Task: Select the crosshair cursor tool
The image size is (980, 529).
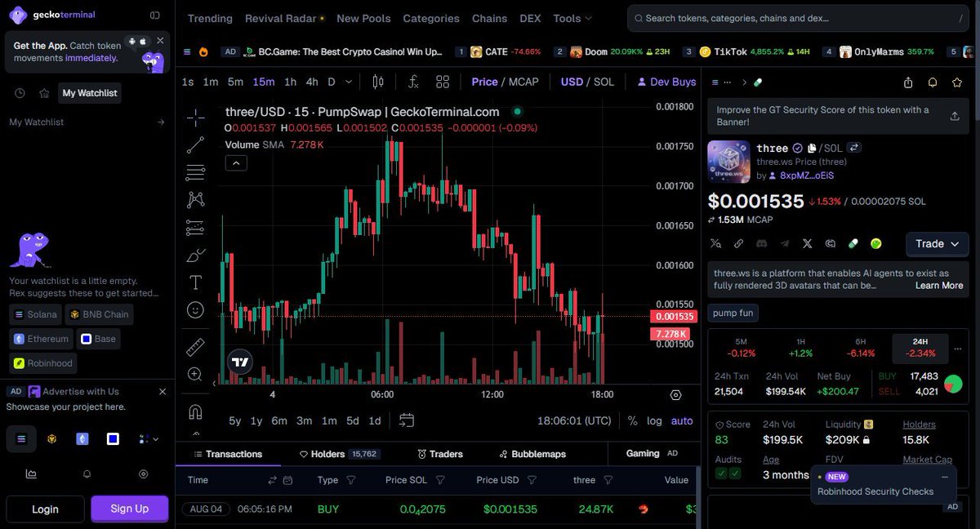Action: 195,118
